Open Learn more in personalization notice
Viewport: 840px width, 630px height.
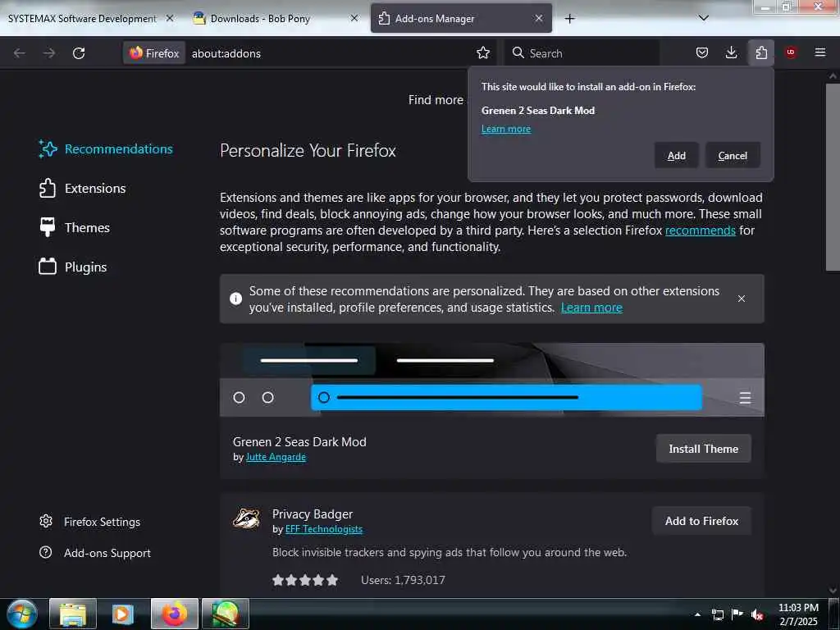591,308
